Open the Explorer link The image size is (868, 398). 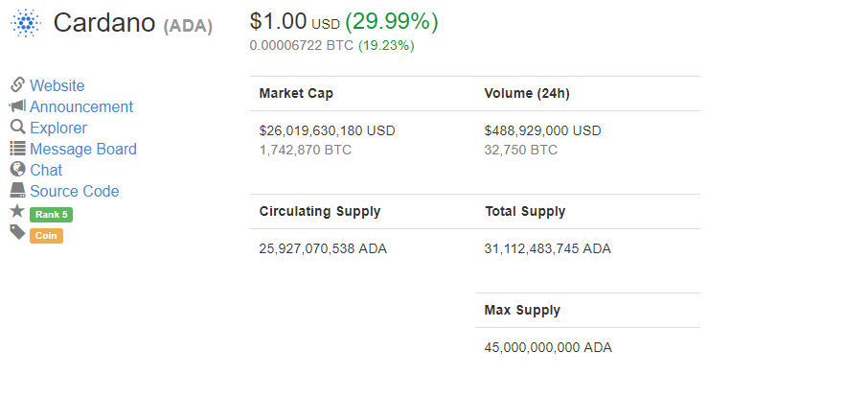[x=58, y=128]
